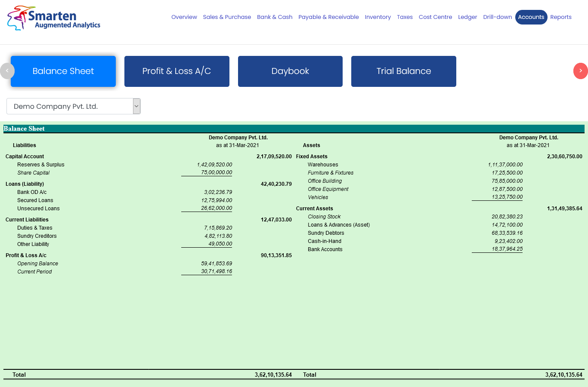Viewport: 588px width, 387px height.
Task: Select the Duties & Taxes row
Action: coord(35,228)
